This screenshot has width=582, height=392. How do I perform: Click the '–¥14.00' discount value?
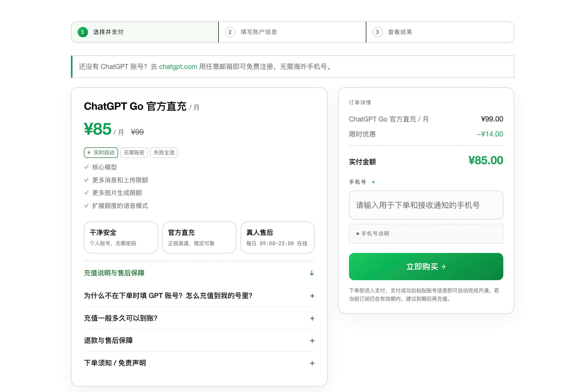click(x=490, y=134)
